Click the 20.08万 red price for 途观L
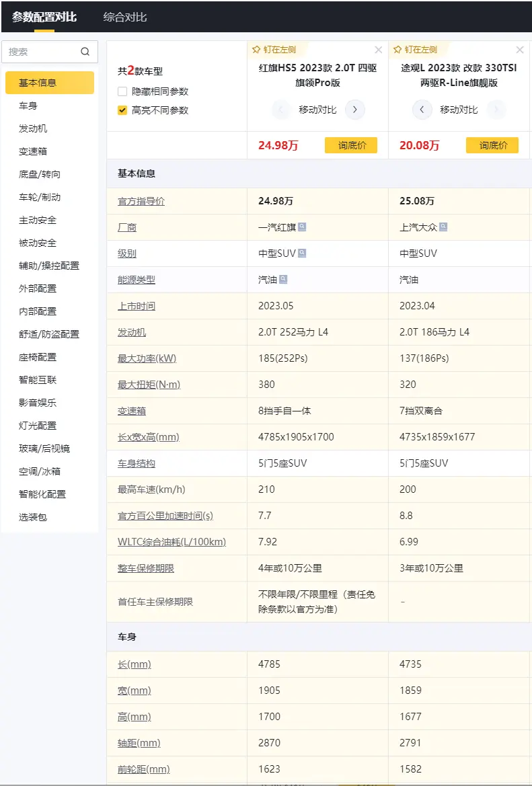Screen dimensions: 532x786 [x=420, y=145]
